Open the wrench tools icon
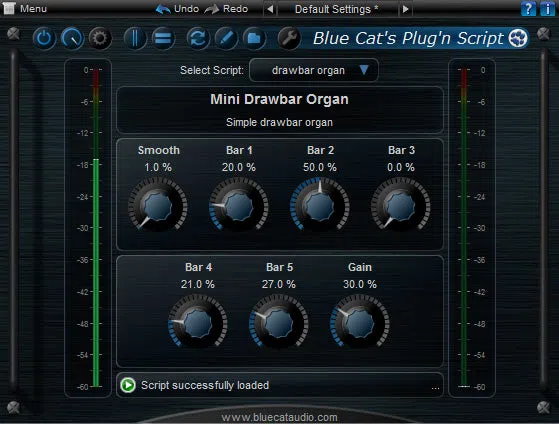 click(x=289, y=38)
